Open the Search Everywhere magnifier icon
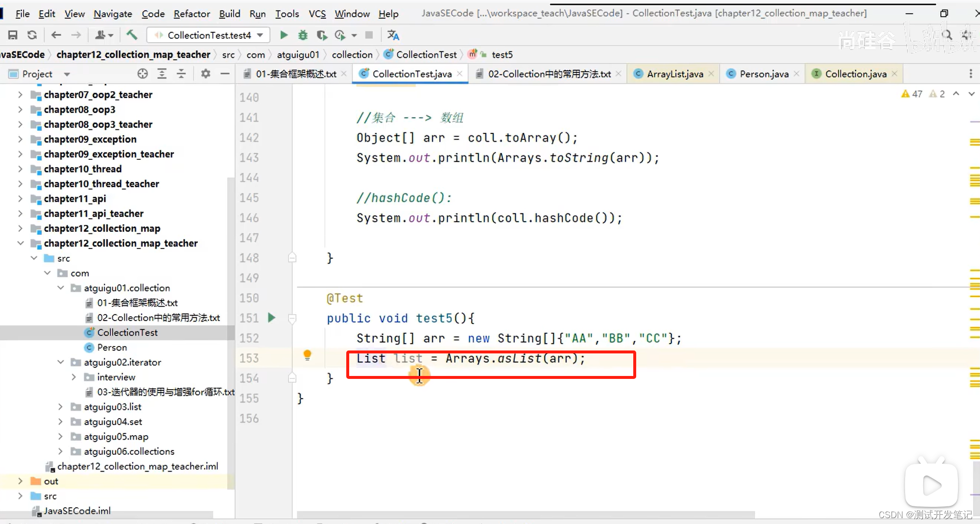The width and height of the screenshot is (980, 524). pyautogui.click(x=947, y=35)
